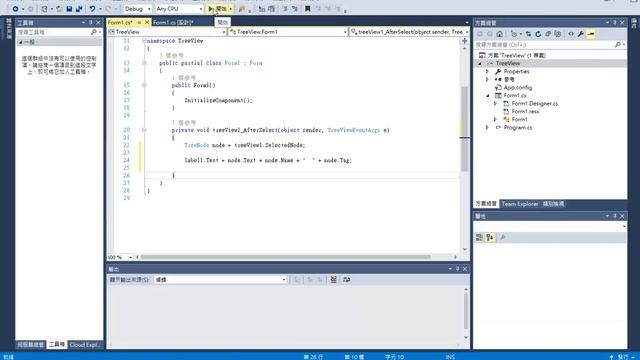
Task: Collapse the Form1.cs node
Action: [x=487, y=96]
